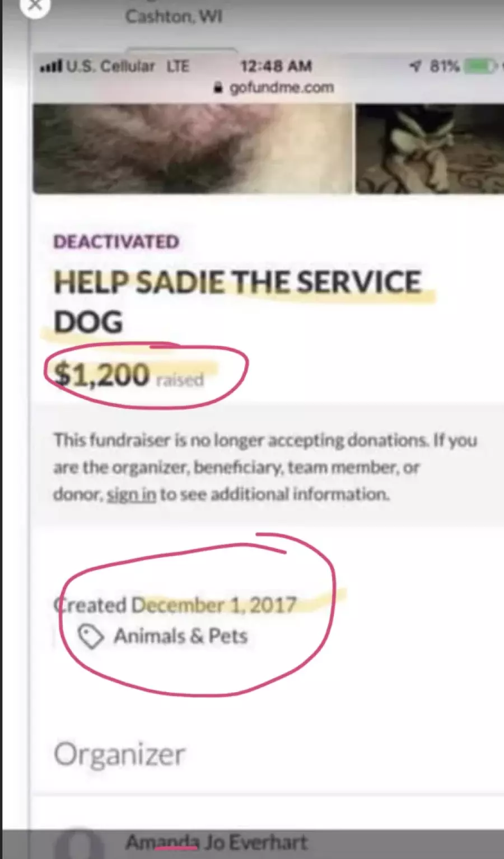
Task: Click the Created December 1, 2017 date
Action: click(175, 605)
